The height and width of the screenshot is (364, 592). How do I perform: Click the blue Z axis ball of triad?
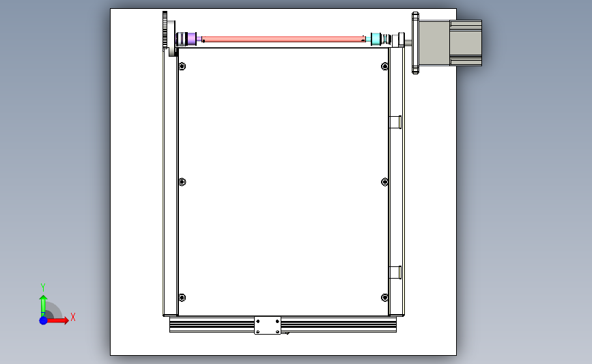point(44,320)
